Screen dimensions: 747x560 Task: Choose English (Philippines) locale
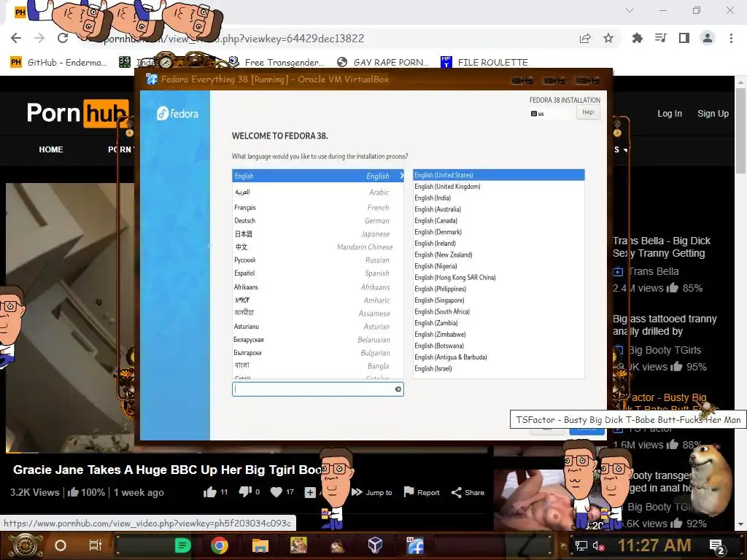click(499, 289)
